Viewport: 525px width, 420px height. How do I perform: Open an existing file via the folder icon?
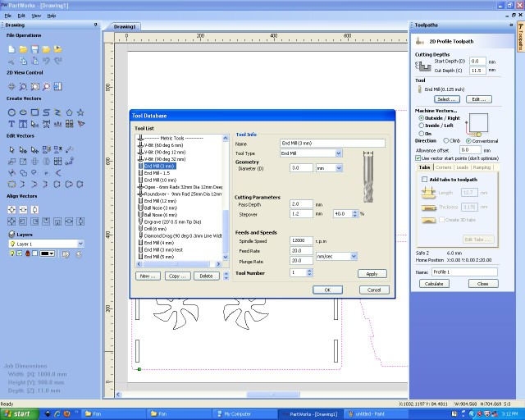pyautogui.click(x=23, y=49)
